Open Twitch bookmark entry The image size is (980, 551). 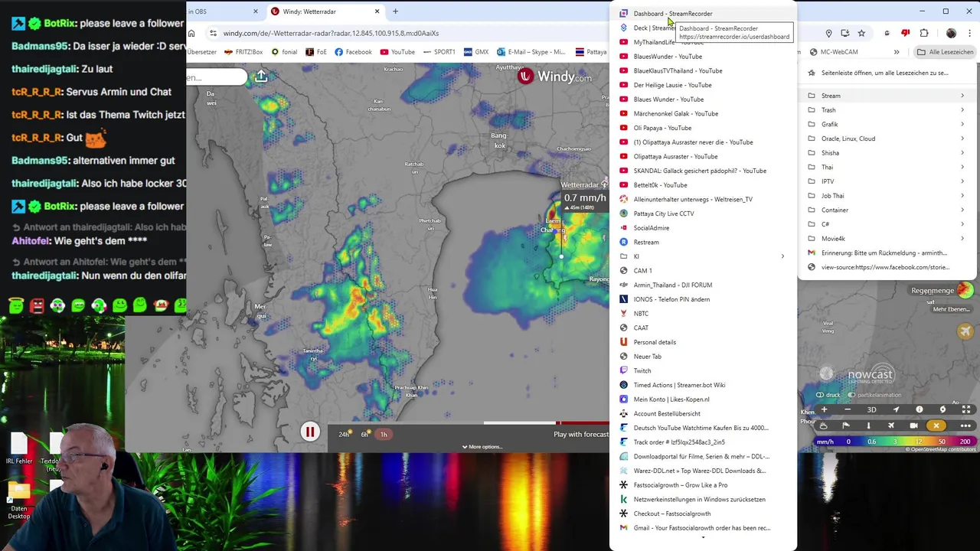coord(703,370)
